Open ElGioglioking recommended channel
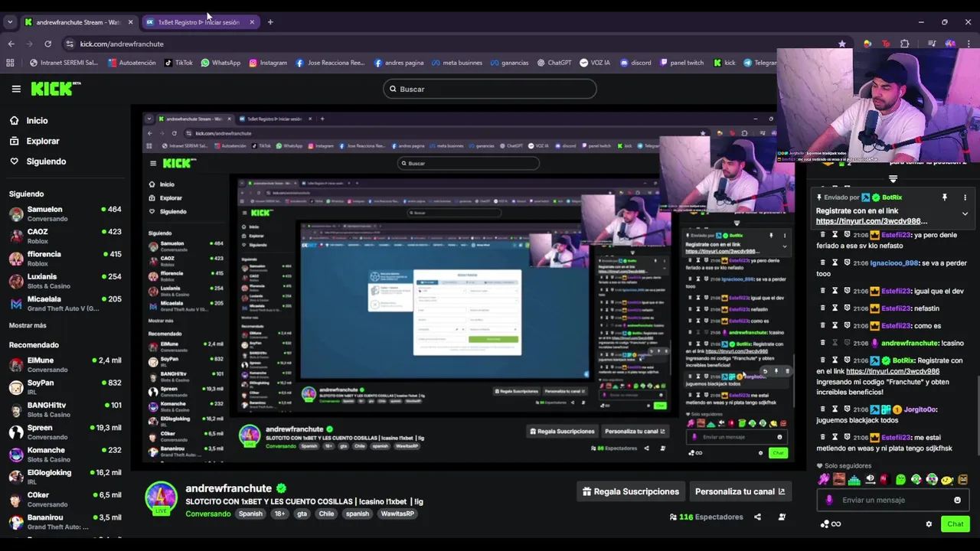 (x=65, y=477)
